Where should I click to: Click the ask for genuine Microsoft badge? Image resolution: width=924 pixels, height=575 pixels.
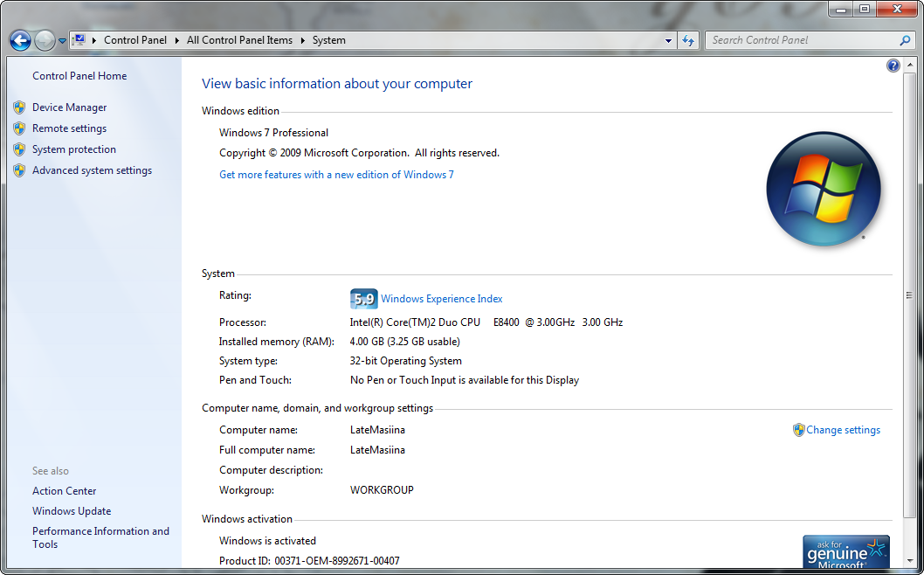tap(846, 552)
